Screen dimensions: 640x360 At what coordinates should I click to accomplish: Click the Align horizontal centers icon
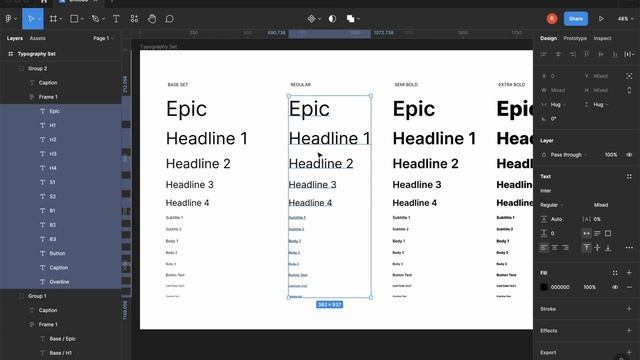click(558, 54)
